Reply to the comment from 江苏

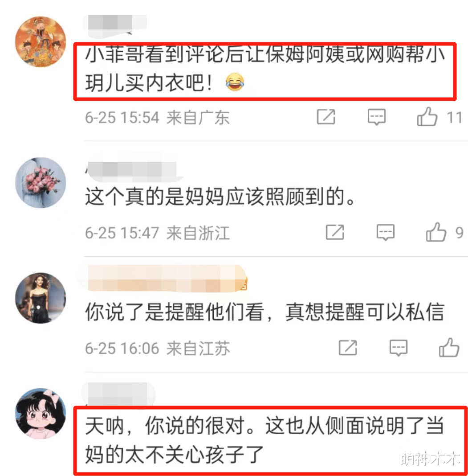[398, 348]
